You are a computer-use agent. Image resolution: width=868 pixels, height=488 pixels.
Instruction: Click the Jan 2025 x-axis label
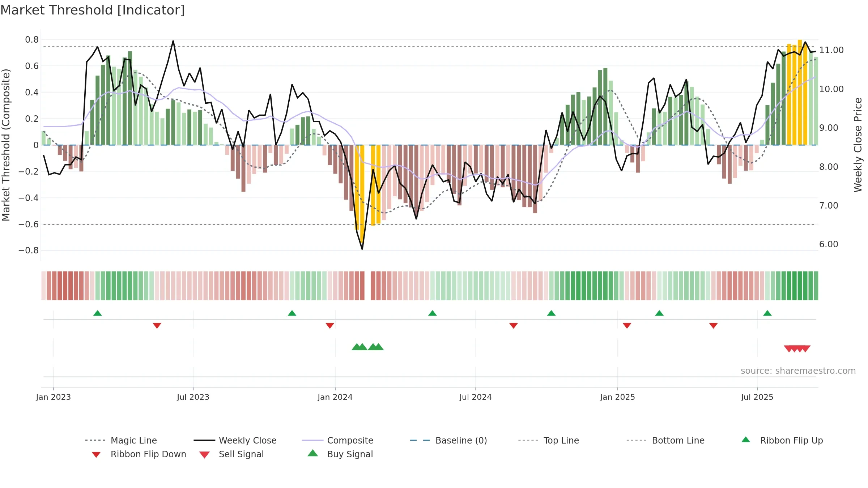618,397
